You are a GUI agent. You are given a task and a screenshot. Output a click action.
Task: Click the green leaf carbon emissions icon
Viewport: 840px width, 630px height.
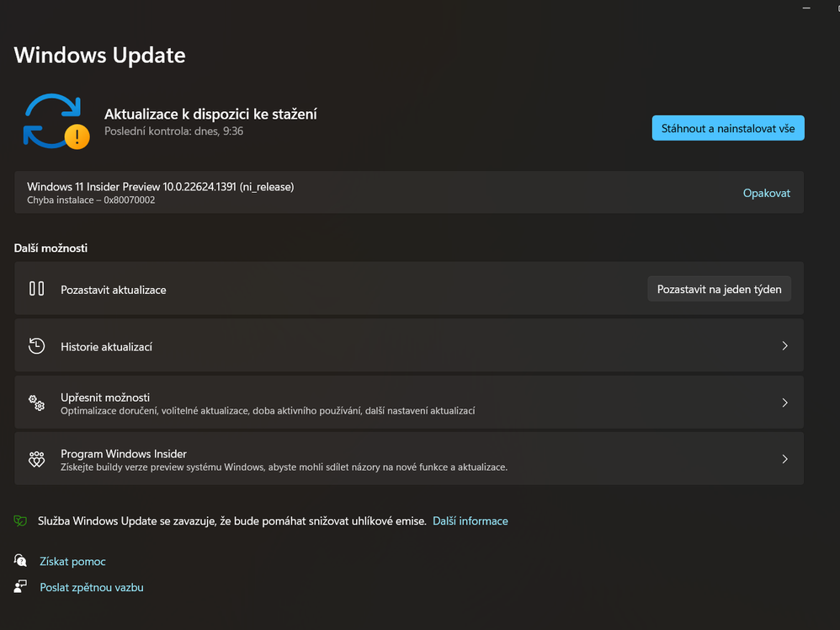[x=20, y=521]
